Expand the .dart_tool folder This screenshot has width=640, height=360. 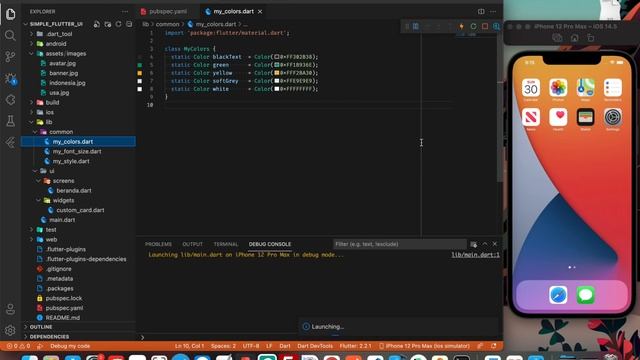pyautogui.click(x=31, y=34)
